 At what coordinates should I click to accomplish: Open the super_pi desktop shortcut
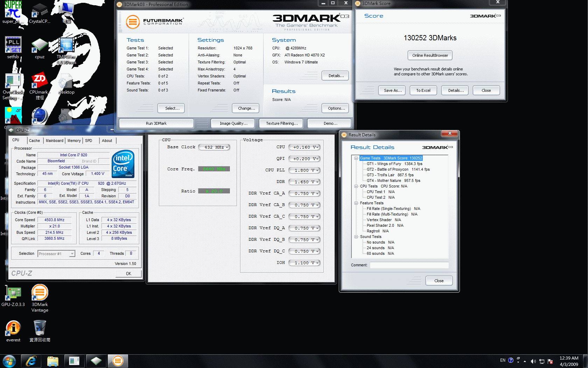[x=13, y=12]
